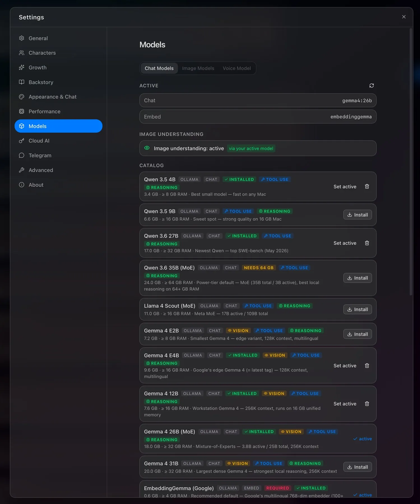The height and width of the screenshot is (504, 420).
Task: Open Telegram settings
Action: 59,155
